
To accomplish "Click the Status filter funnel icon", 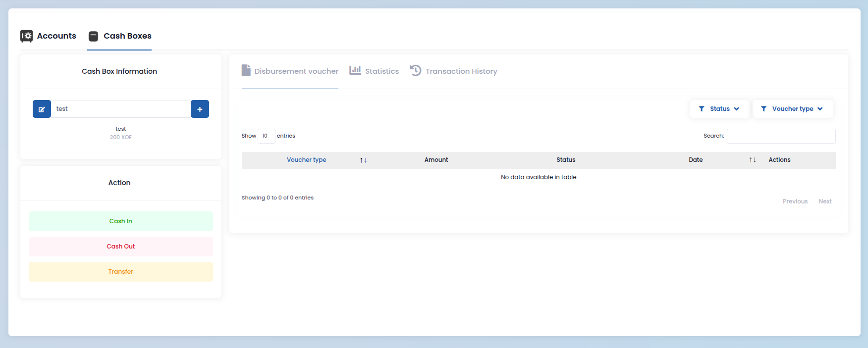I will (702, 109).
